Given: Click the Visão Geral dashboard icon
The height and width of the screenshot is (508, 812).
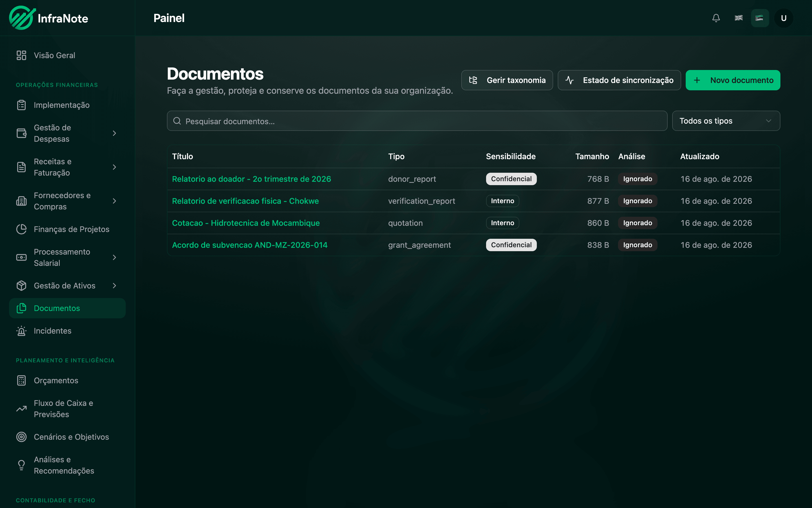Looking at the screenshot, I should coord(21,55).
